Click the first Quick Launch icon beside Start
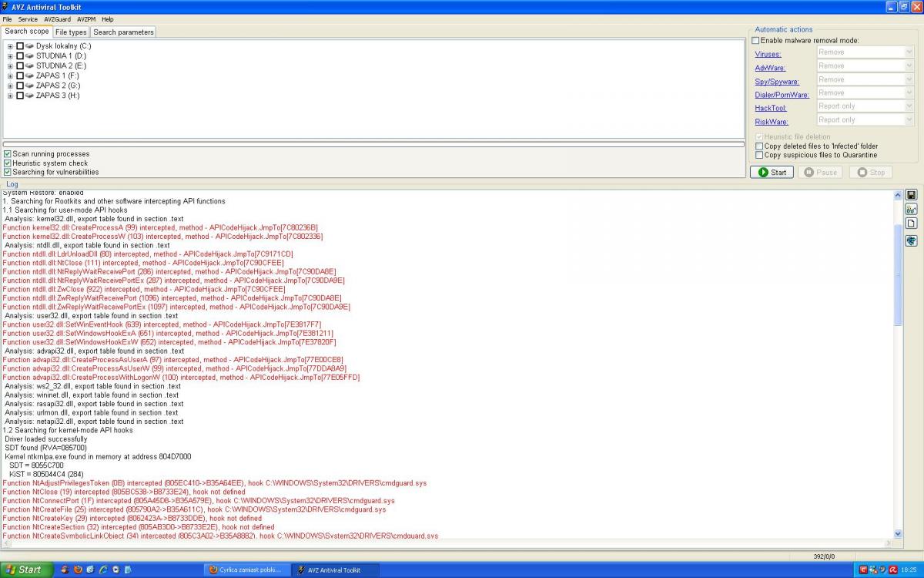The image size is (924, 578). point(65,570)
